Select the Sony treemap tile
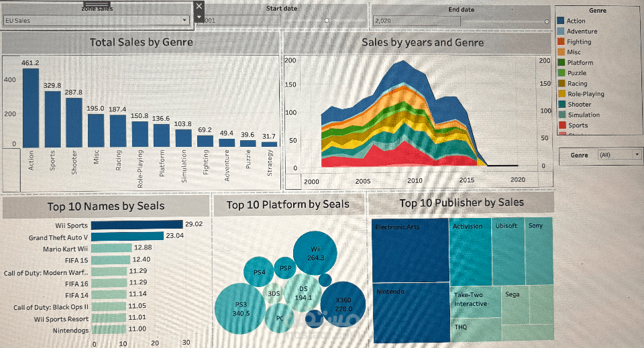The width and height of the screenshot is (644, 348). [539, 251]
